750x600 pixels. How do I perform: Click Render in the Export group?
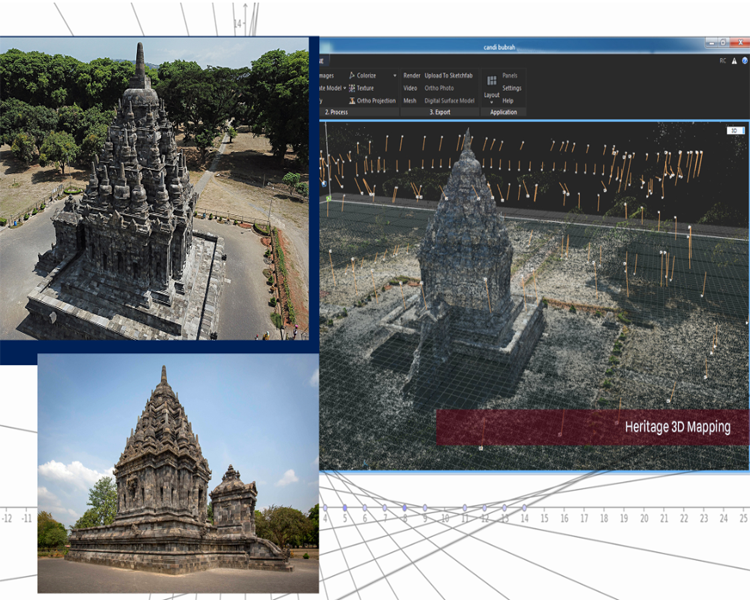pyautogui.click(x=411, y=75)
